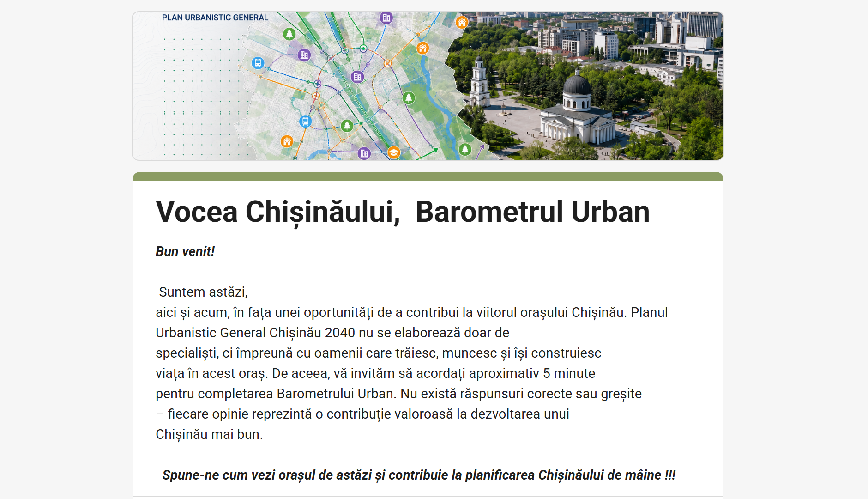Click the italic line 'Spune-ne cum vezi orașul de astăzi'
The image size is (868, 499).
pos(419,475)
